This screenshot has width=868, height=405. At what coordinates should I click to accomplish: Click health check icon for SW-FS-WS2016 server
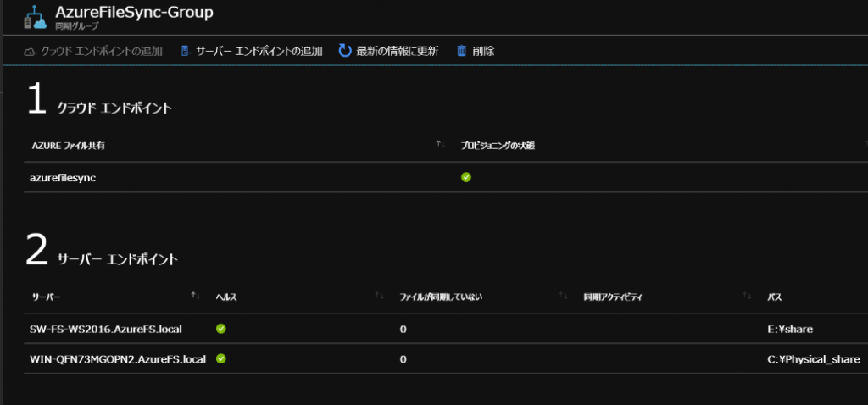221,329
